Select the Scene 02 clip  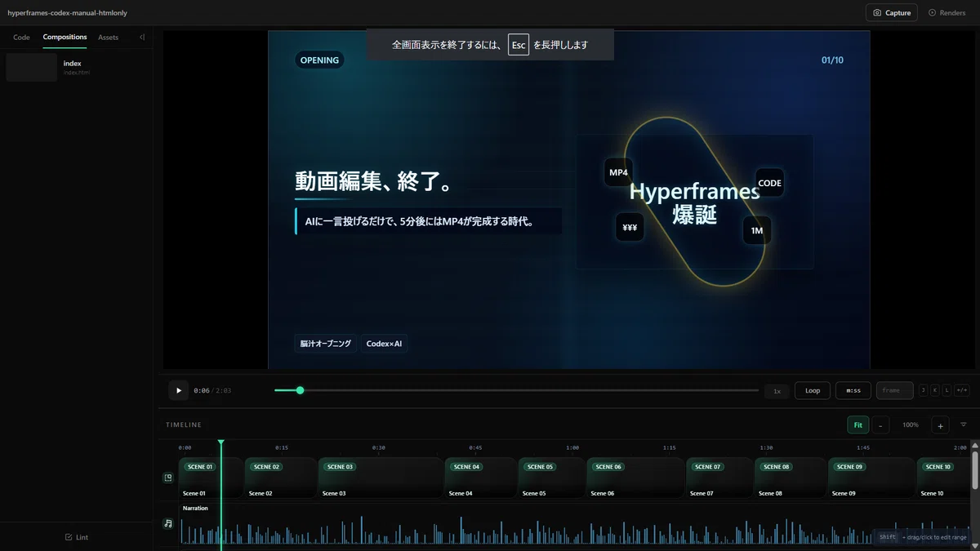pos(281,478)
